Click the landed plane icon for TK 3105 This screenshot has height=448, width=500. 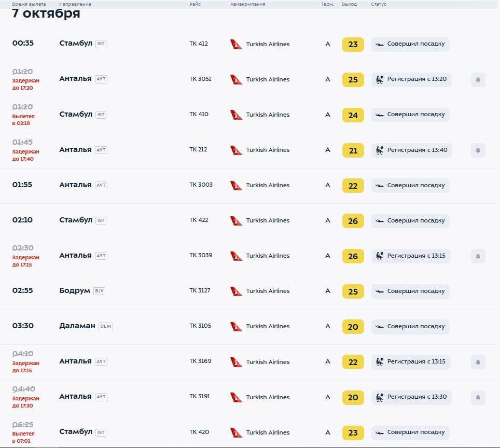(380, 326)
